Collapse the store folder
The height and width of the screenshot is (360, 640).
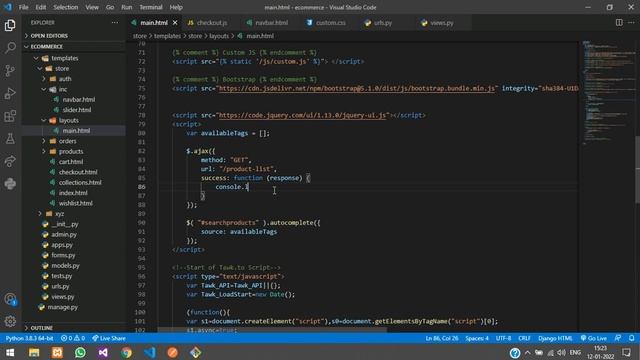[62, 69]
